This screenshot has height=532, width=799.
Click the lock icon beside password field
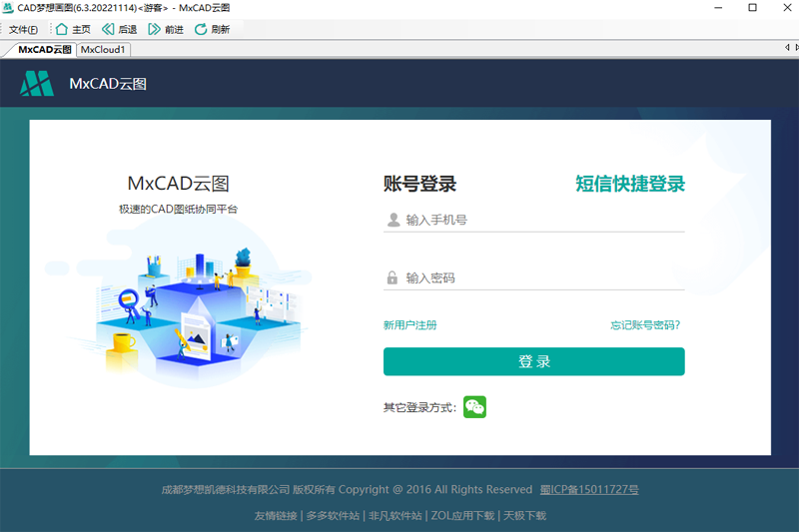pyautogui.click(x=393, y=277)
